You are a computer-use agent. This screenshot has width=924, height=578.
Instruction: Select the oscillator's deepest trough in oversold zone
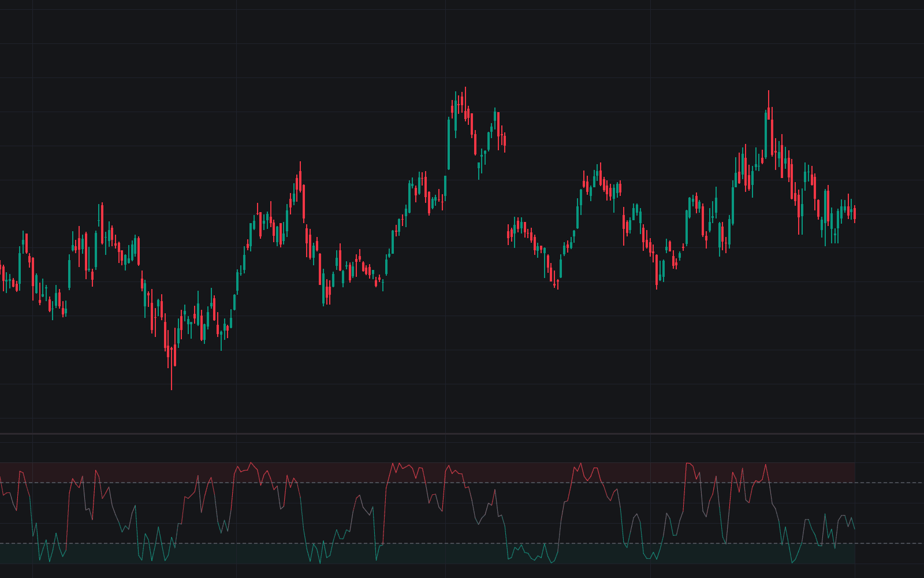point(320,564)
